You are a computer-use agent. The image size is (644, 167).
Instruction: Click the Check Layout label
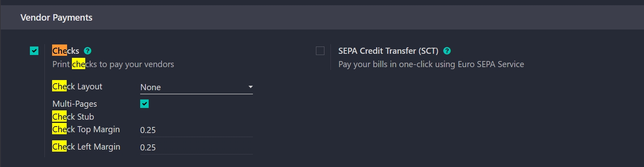click(77, 87)
